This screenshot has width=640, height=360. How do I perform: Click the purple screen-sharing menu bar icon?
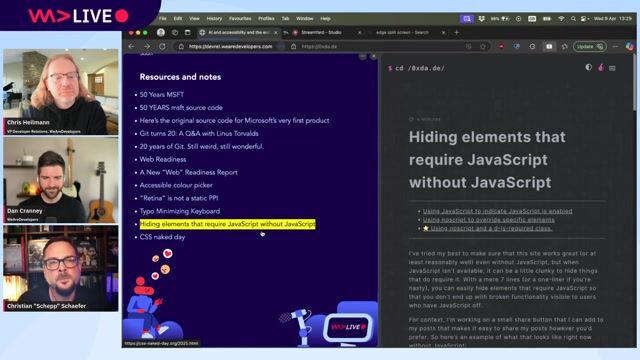point(467,19)
